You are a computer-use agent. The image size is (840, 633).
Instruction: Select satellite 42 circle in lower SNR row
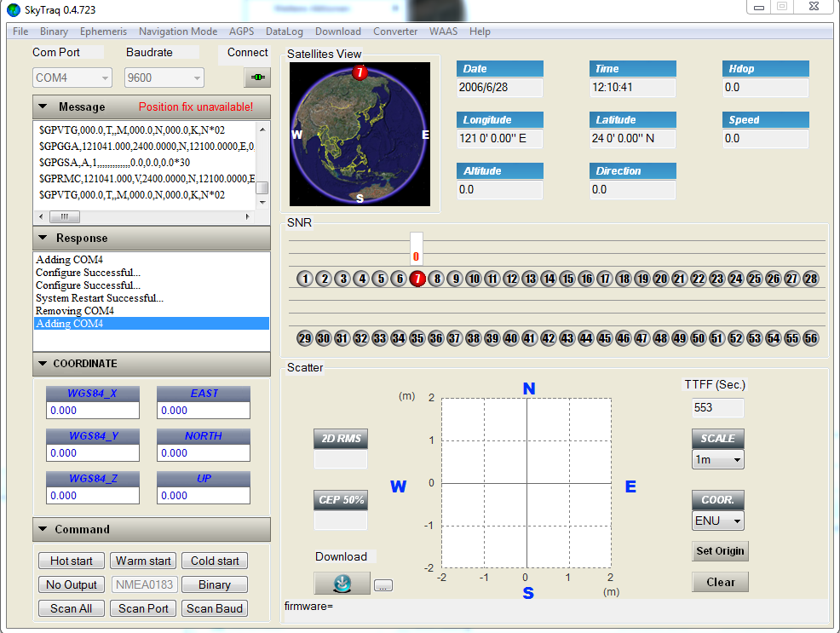(x=549, y=338)
